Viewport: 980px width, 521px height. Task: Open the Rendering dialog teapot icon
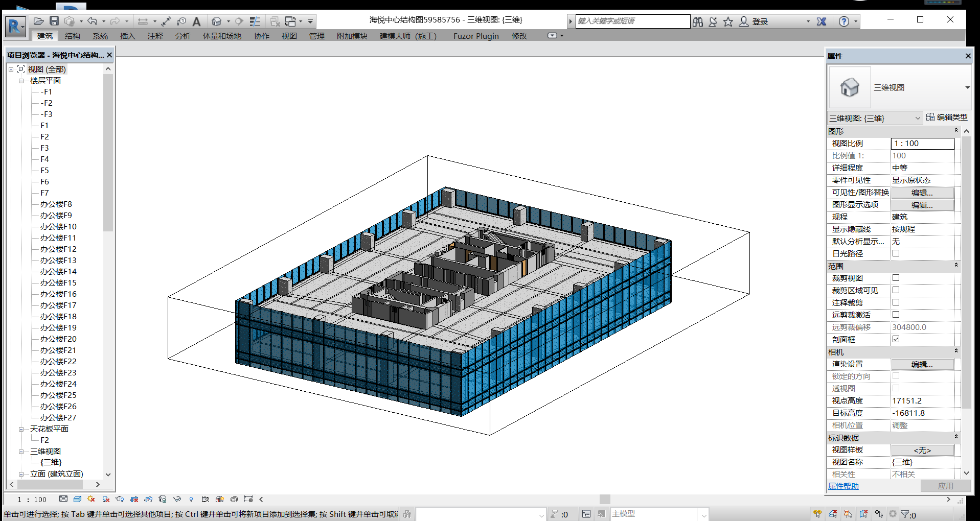(x=120, y=499)
